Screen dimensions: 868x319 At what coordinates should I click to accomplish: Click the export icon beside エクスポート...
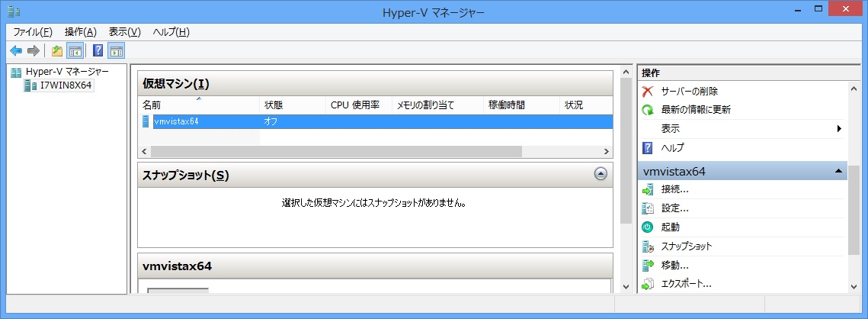(x=648, y=284)
